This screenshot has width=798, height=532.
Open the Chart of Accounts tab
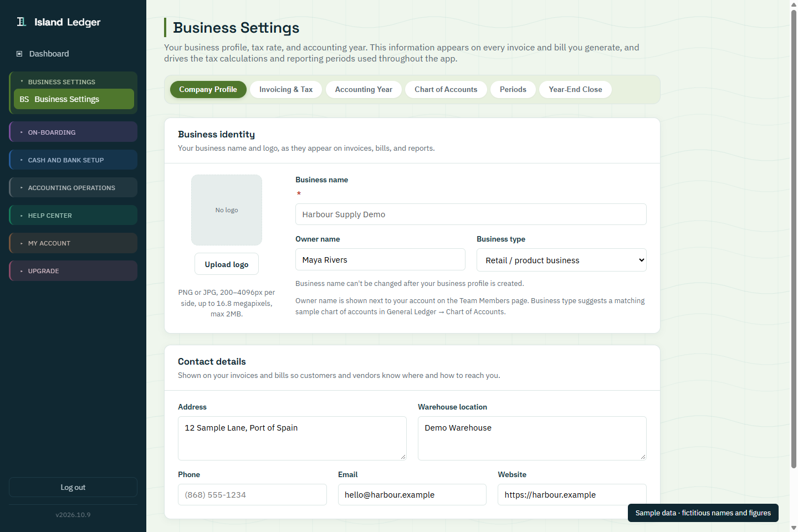446,89
